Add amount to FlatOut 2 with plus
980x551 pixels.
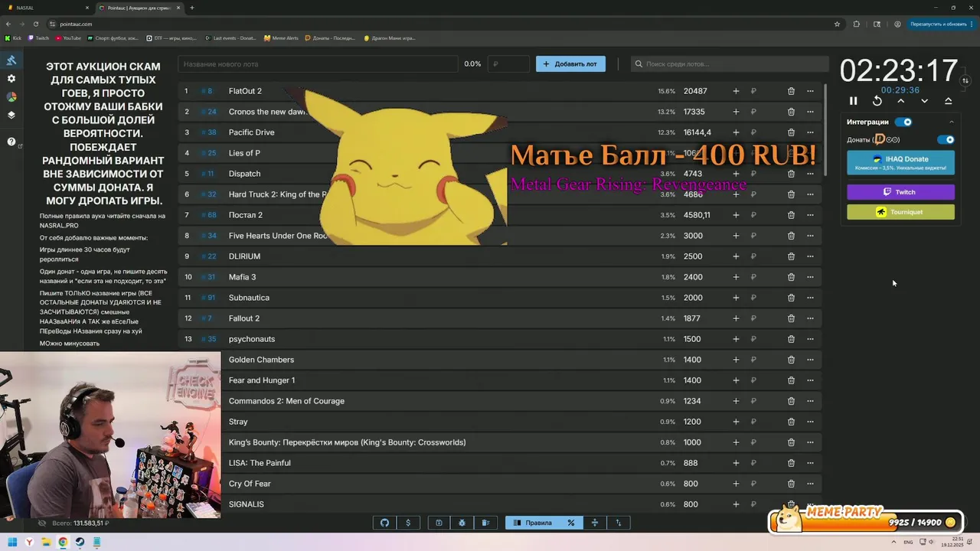point(736,91)
